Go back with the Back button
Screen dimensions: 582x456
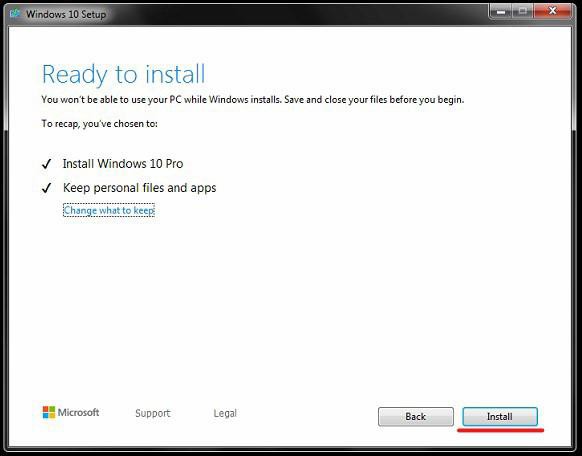pos(416,416)
